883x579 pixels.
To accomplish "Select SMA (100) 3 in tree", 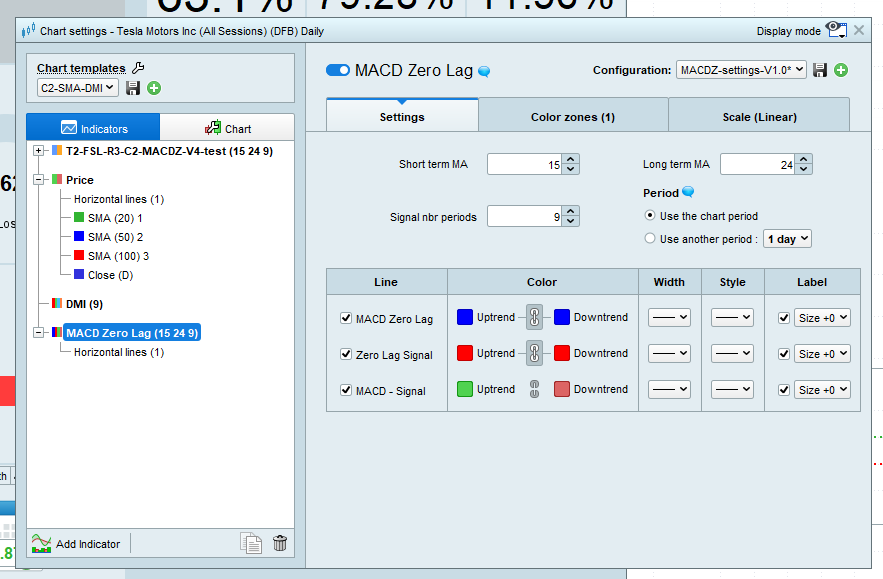I will click(118, 256).
